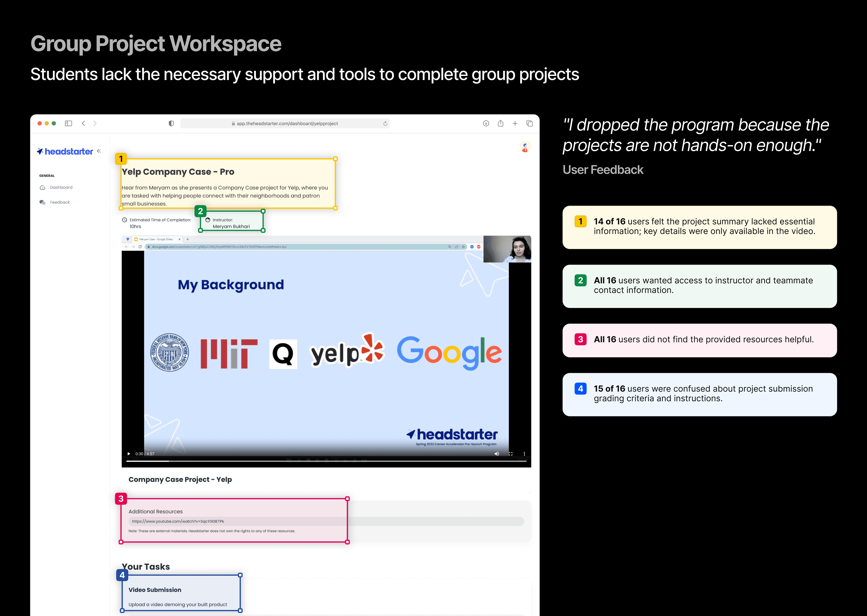
Task: Open the Dashboard sidebar item
Action: pyautogui.click(x=61, y=187)
